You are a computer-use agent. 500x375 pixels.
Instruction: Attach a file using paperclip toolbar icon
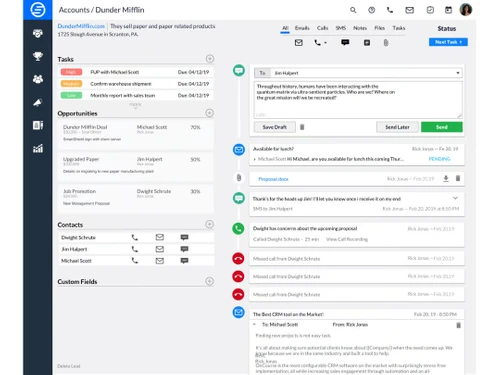coord(386,43)
